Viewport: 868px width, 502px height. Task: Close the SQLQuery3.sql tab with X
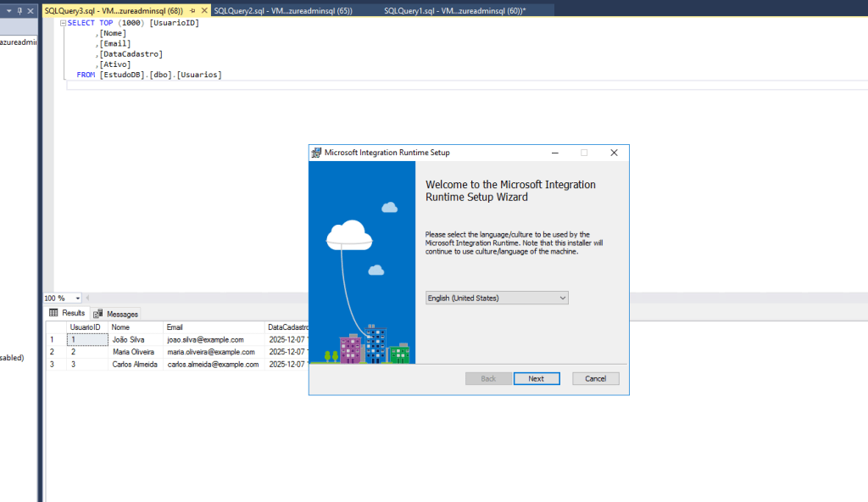click(203, 10)
